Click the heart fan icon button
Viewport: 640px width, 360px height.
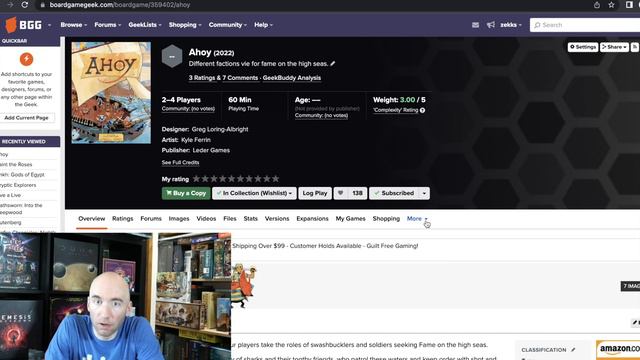click(x=340, y=193)
